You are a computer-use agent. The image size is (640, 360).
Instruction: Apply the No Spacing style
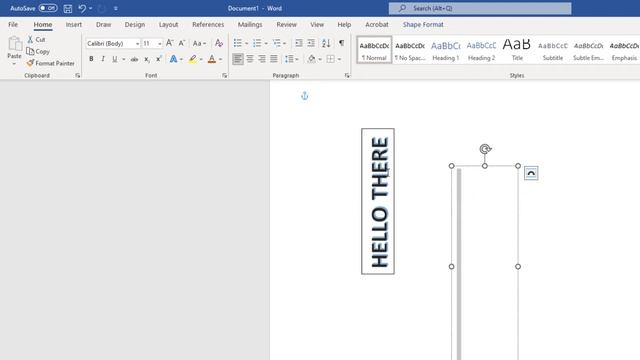pyautogui.click(x=410, y=50)
